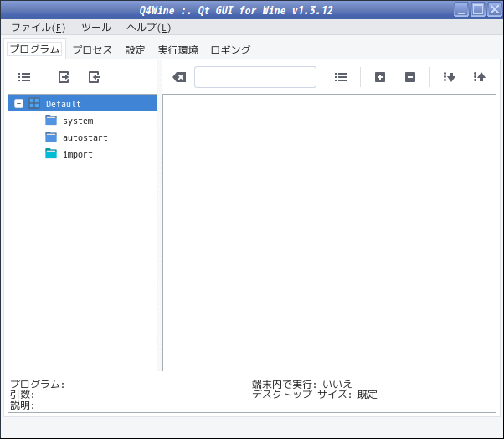Sort icons in descending order
504x439 pixels.
click(x=449, y=77)
